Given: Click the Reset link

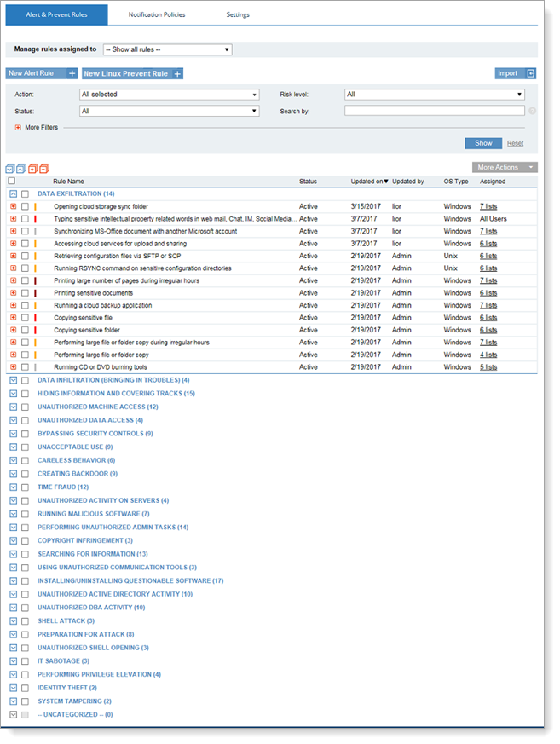Looking at the screenshot, I should click(x=515, y=143).
